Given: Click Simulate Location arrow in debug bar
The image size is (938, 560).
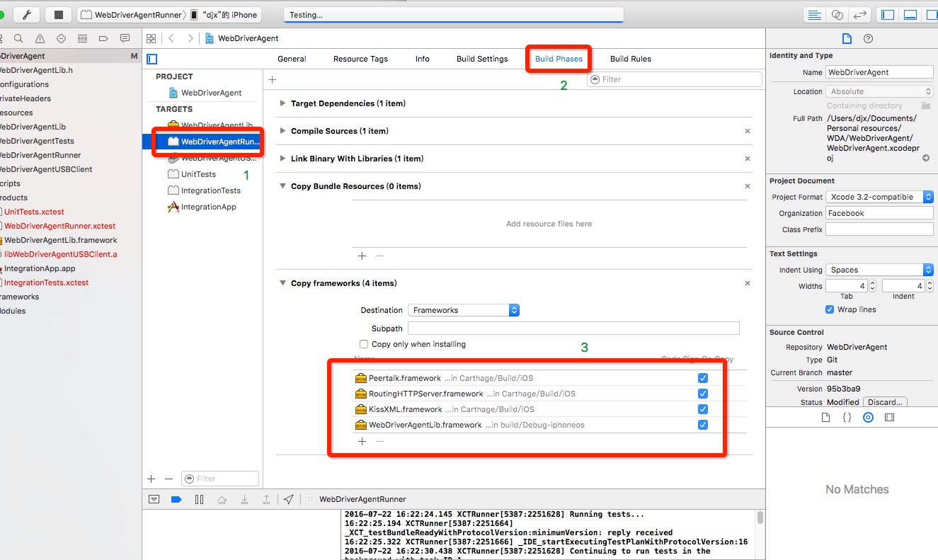Looking at the screenshot, I should pyautogui.click(x=288, y=499).
